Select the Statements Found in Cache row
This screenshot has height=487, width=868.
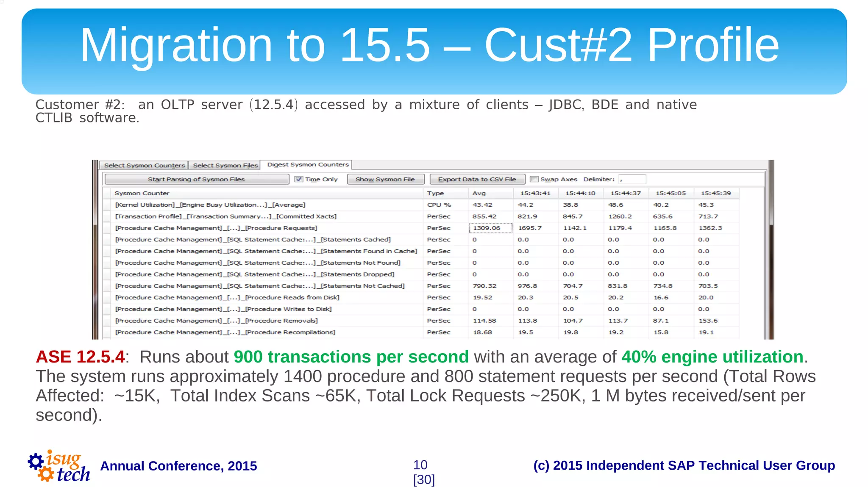(x=421, y=251)
